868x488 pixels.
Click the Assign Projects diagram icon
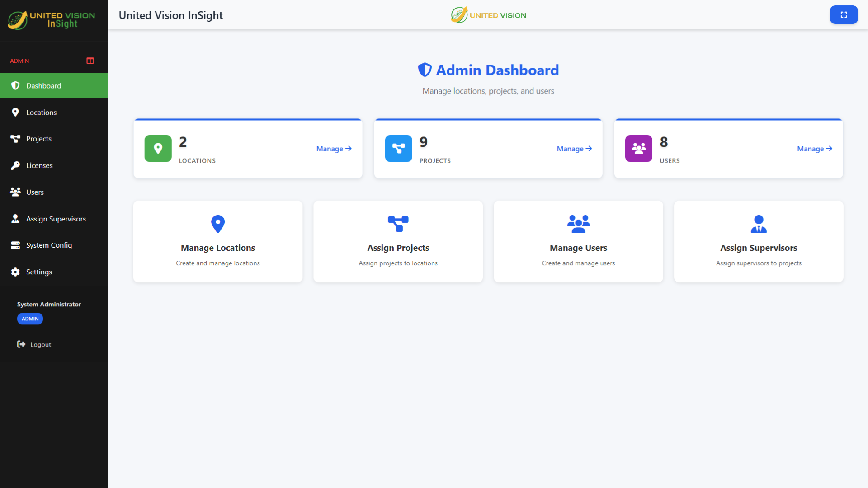pos(398,224)
